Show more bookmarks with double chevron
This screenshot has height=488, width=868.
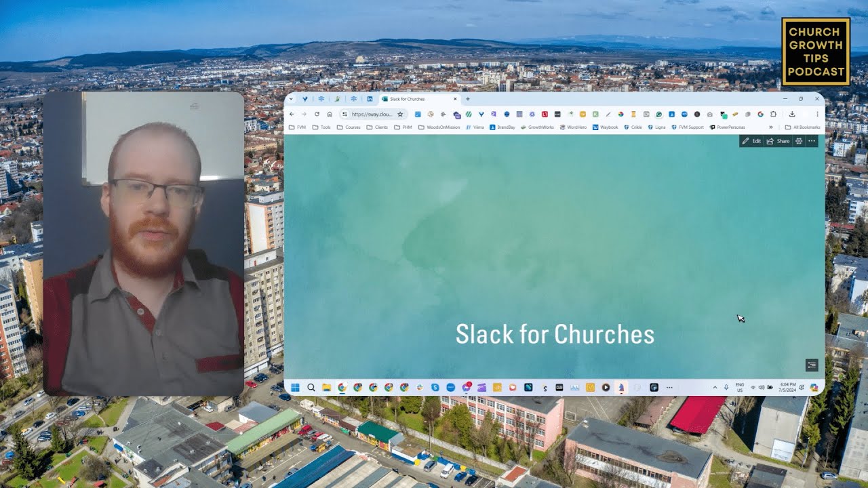tap(770, 127)
